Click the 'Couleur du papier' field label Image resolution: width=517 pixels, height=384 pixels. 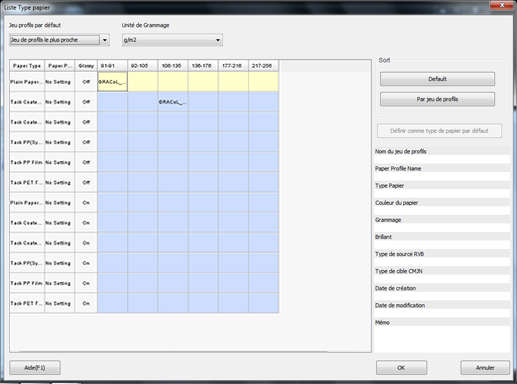(396, 203)
